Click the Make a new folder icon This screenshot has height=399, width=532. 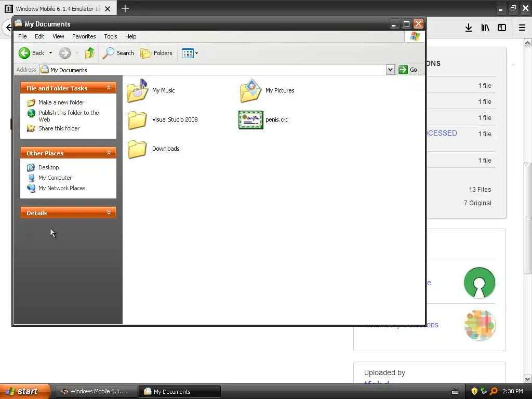31,102
